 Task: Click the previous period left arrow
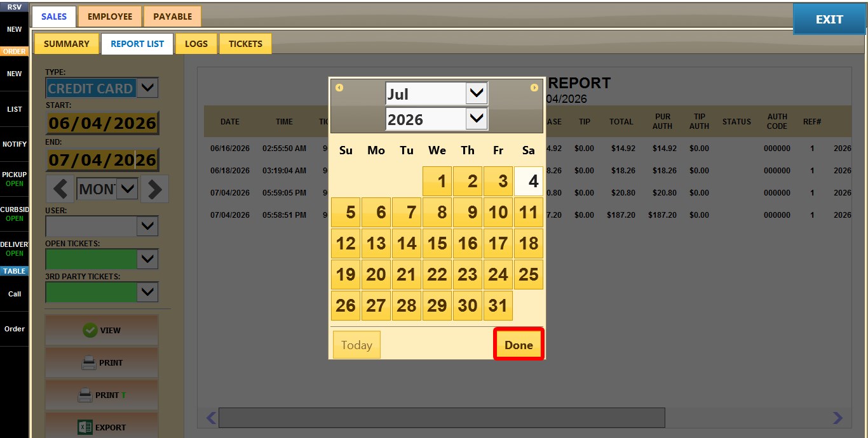(x=60, y=189)
